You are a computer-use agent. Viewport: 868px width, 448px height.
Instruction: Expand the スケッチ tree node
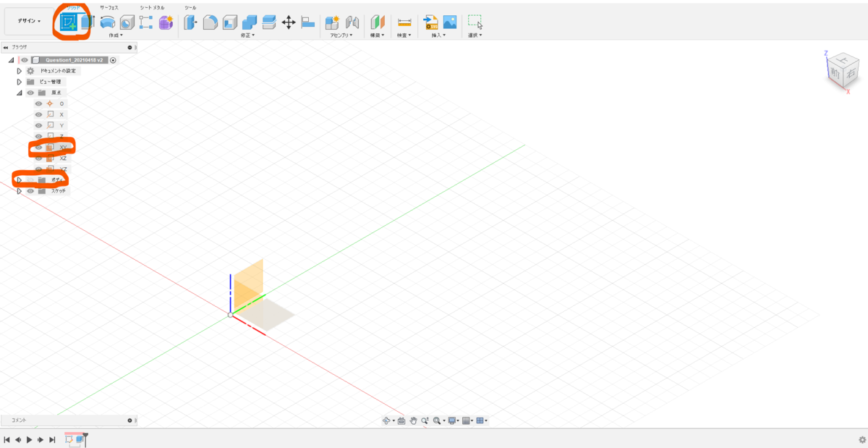click(20, 190)
